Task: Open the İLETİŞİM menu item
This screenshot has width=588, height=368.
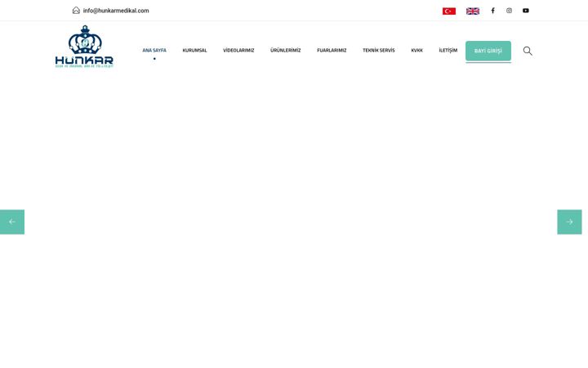Action: tap(448, 51)
